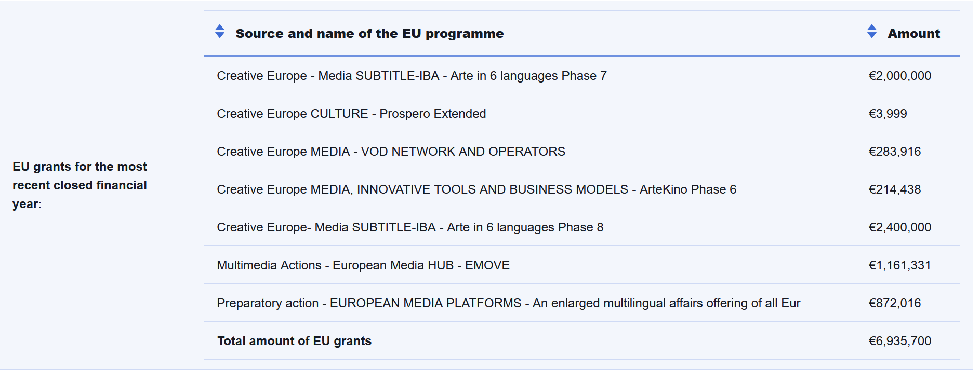
Task: Click the €283,916 amount cell
Action: click(894, 152)
